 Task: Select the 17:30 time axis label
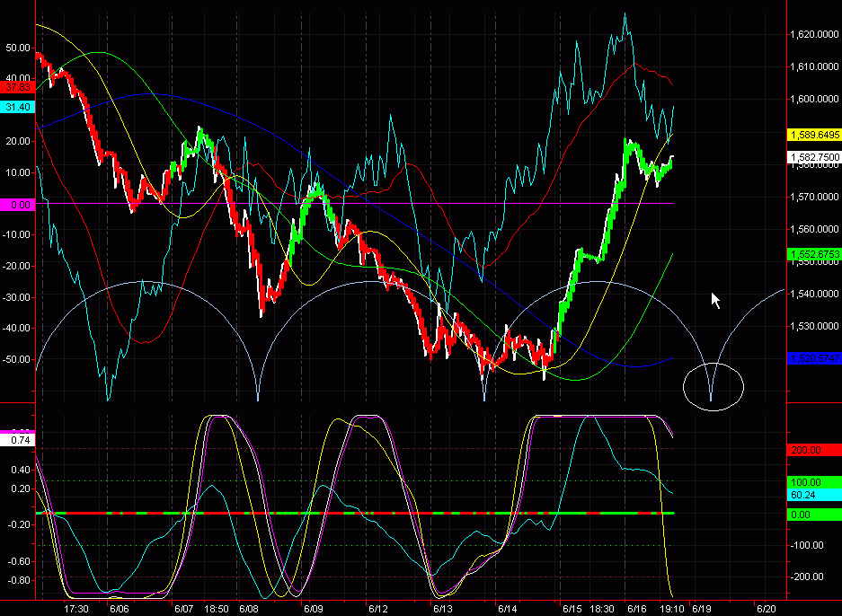click(75, 609)
